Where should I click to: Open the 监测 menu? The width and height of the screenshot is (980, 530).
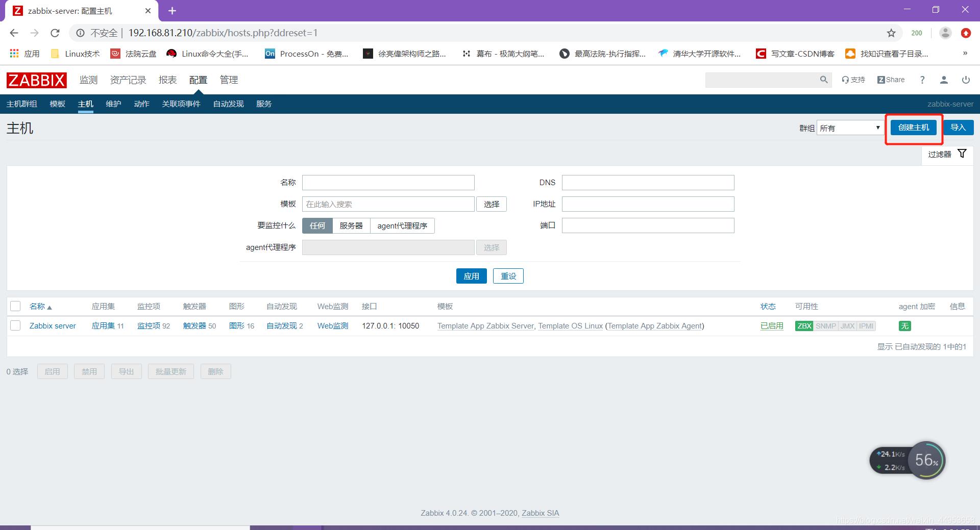point(88,80)
